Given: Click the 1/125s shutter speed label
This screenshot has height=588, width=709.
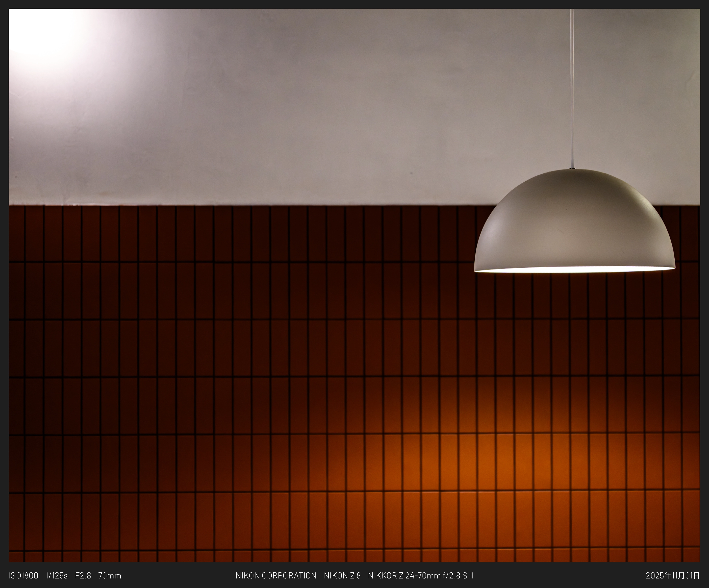Looking at the screenshot, I should coord(57,576).
